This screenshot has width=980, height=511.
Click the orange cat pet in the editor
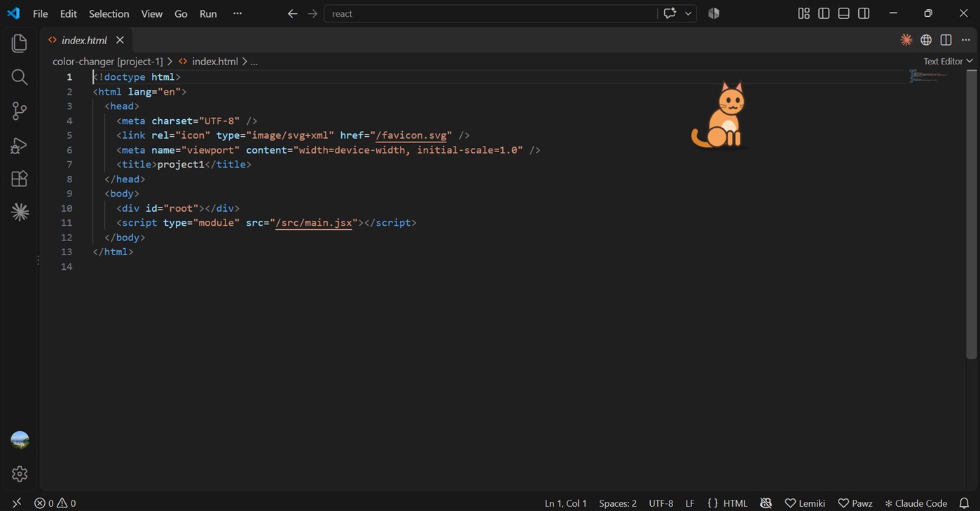click(x=719, y=115)
